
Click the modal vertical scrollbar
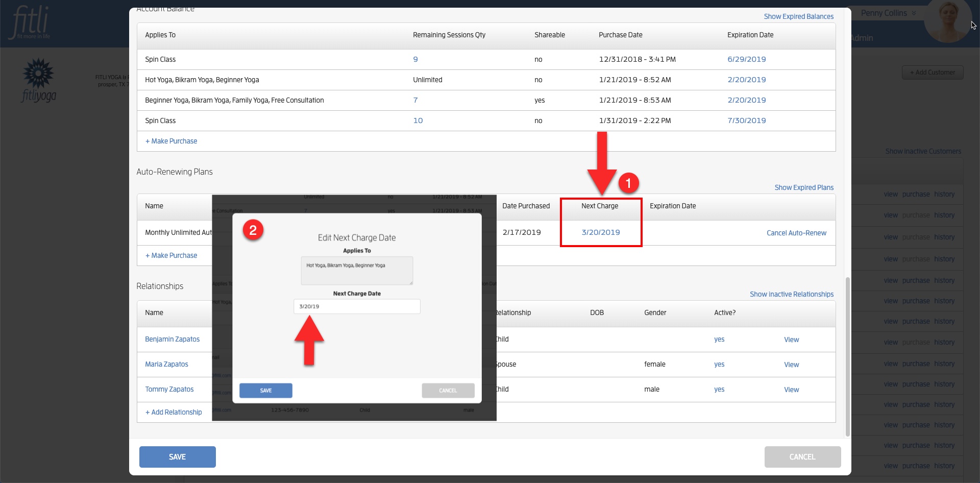click(x=848, y=356)
